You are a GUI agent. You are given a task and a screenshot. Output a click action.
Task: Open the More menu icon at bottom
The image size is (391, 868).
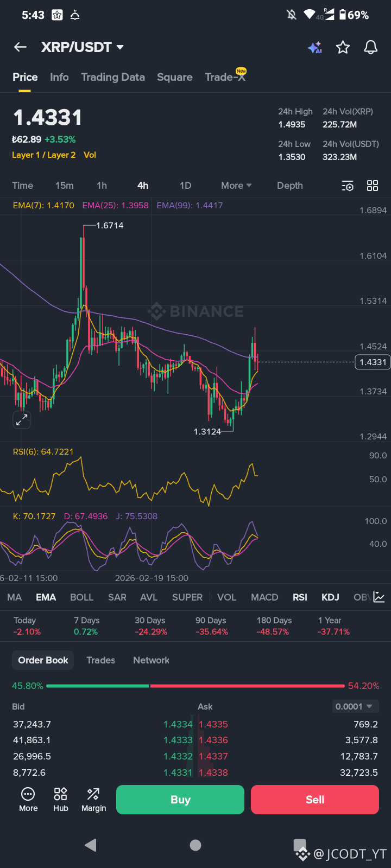pyautogui.click(x=28, y=800)
